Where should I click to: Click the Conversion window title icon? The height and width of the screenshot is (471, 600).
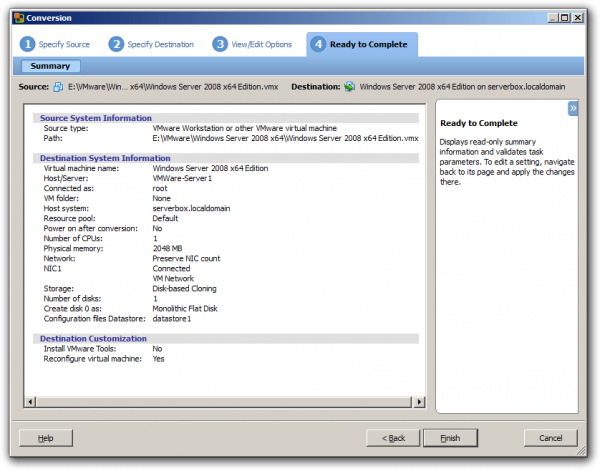[x=19, y=18]
